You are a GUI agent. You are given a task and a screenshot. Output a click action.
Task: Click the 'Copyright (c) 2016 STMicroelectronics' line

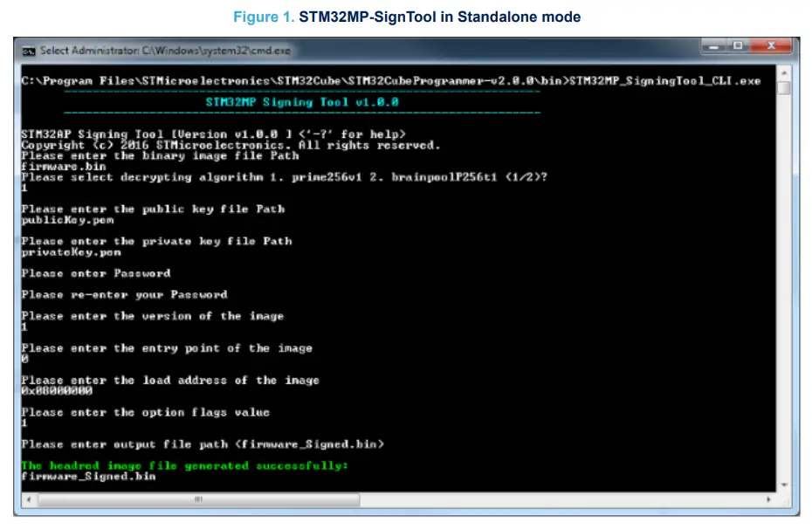[231, 146]
